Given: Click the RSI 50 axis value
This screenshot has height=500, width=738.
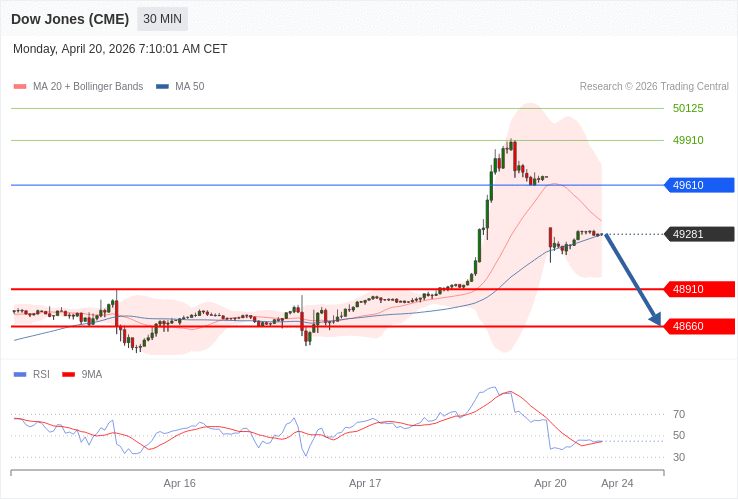Looking at the screenshot, I should pyautogui.click(x=679, y=436).
